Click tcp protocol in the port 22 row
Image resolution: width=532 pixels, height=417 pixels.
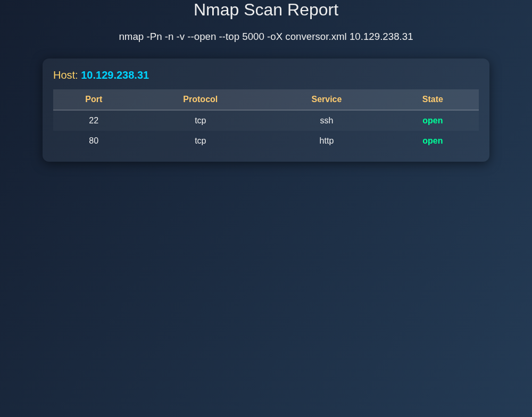(200, 121)
